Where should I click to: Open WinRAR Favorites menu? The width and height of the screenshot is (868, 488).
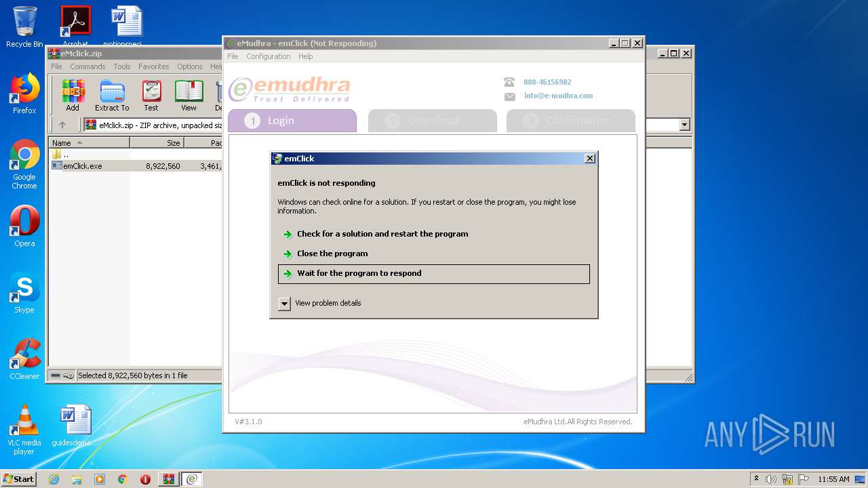click(x=154, y=66)
